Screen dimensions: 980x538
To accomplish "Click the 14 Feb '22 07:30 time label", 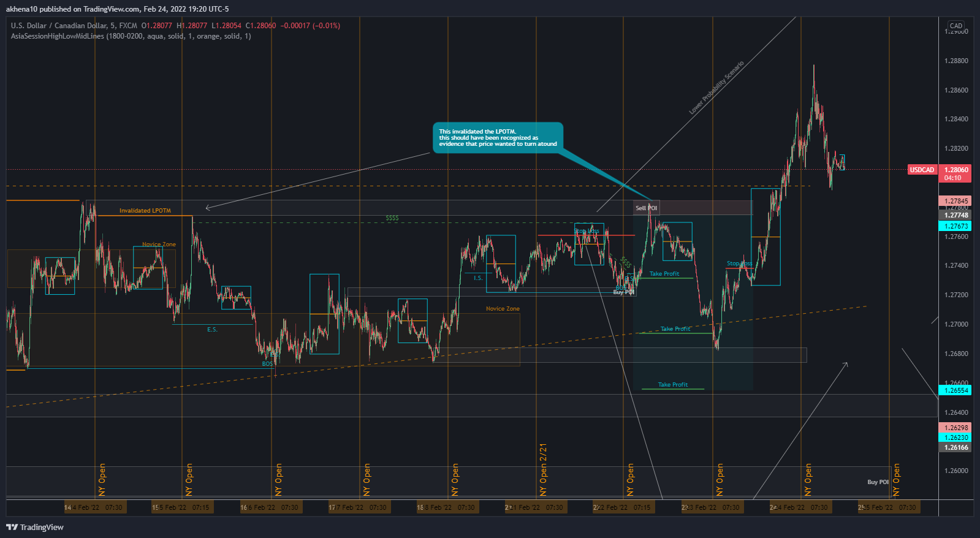I will coord(95,507).
